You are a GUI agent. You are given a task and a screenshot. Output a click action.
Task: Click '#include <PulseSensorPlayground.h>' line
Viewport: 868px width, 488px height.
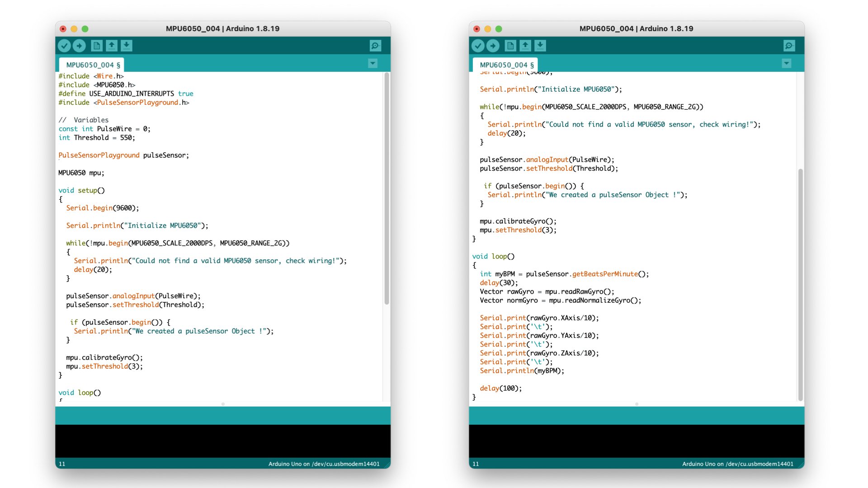click(x=124, y=103)
